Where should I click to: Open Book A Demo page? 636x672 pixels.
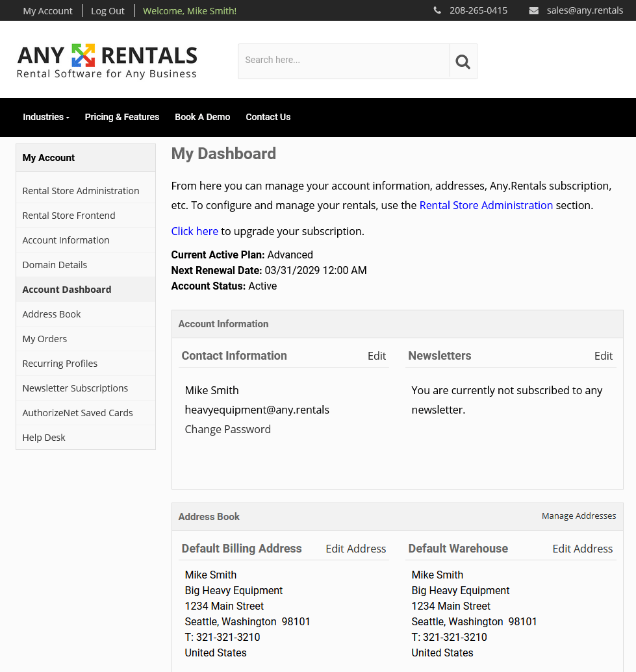pyautogui.click(x=202, y=117)
